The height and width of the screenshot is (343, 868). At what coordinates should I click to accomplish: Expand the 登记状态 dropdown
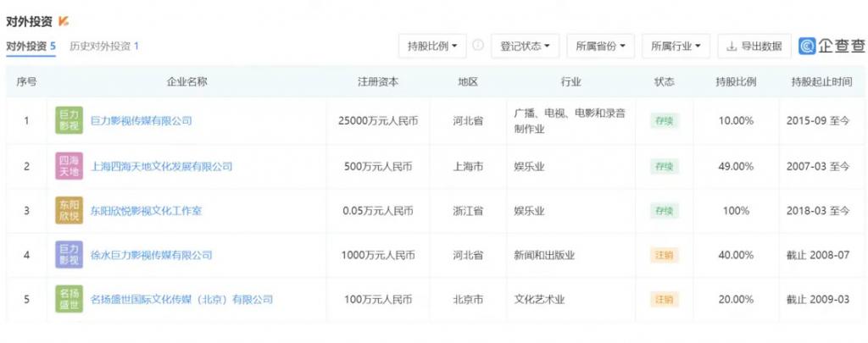pos(525,46)
